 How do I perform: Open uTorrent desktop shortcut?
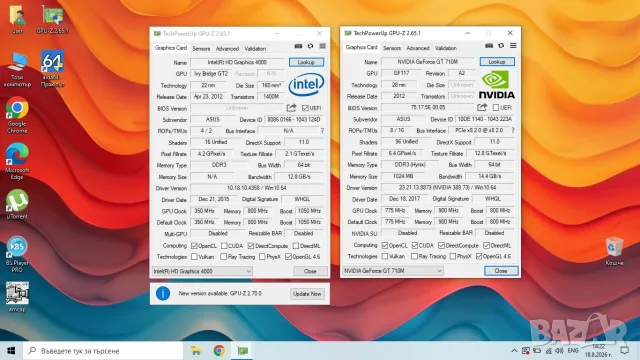click(17, 204)
